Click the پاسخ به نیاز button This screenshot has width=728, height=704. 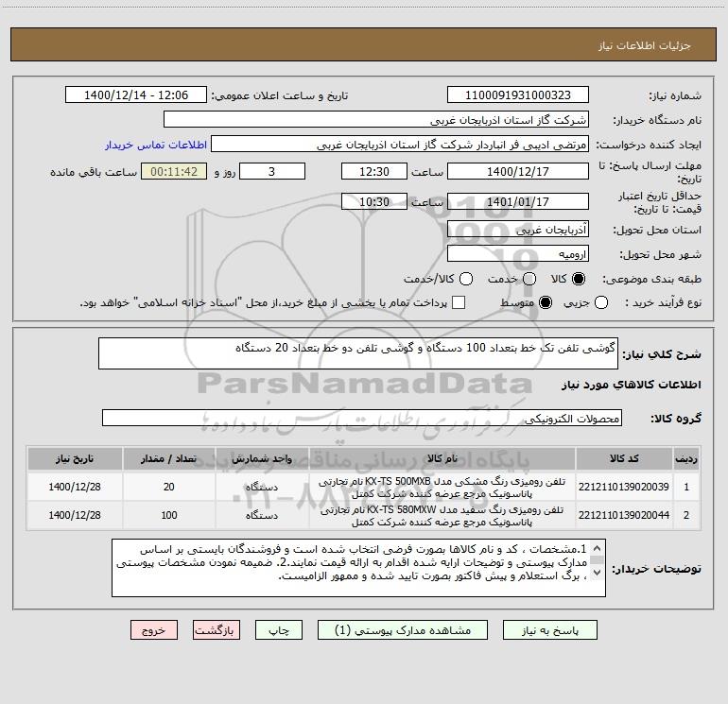click(549, 630)
